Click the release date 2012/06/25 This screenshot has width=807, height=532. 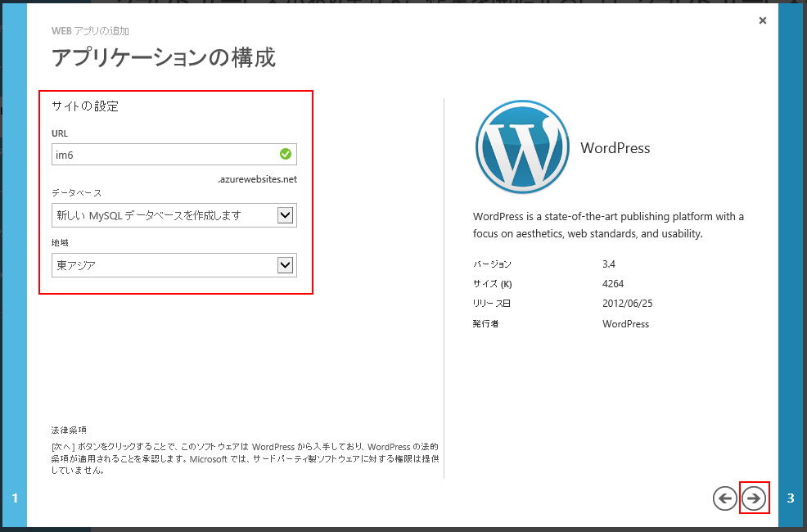coord(628,303)
